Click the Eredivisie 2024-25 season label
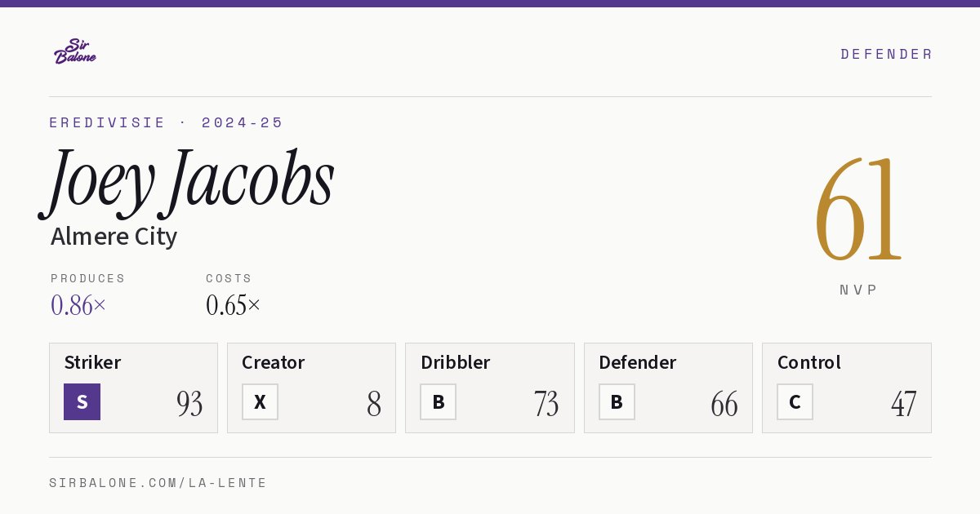Screen dimensions: 980x514 (x=167, y=122)
